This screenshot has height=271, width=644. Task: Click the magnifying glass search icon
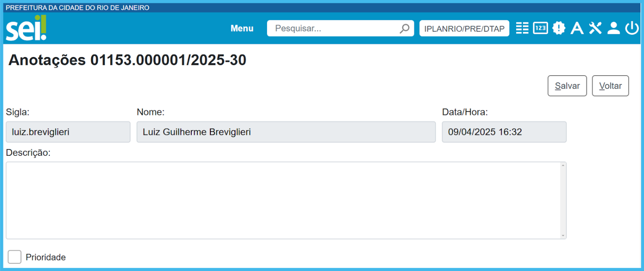(404, 29)
